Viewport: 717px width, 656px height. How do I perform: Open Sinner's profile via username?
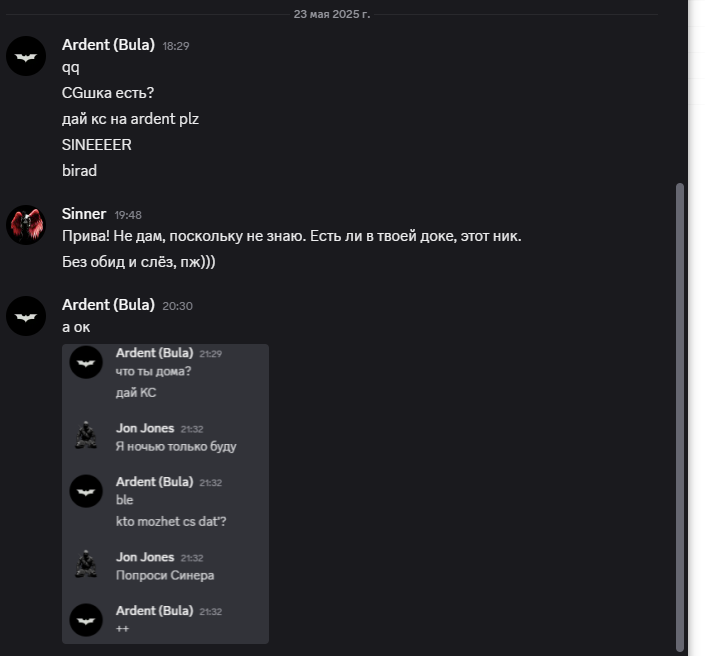(84, 213)
